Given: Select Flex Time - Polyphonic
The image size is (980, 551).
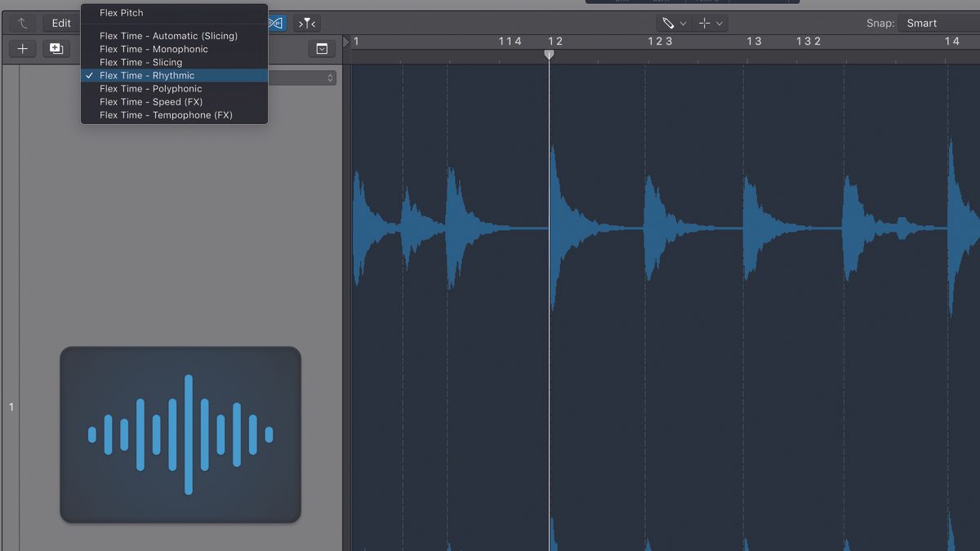Looking at the screenshot, I should (149, 88).
